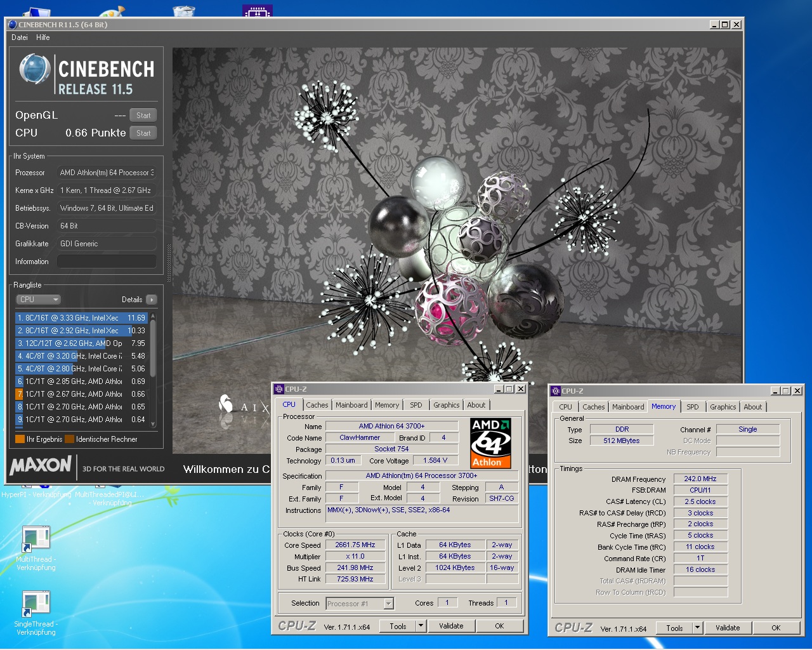Start the CPU benchmark
The width and height of the screenshot is (812, 650).
pyautogui.click(x=143, y=133)
